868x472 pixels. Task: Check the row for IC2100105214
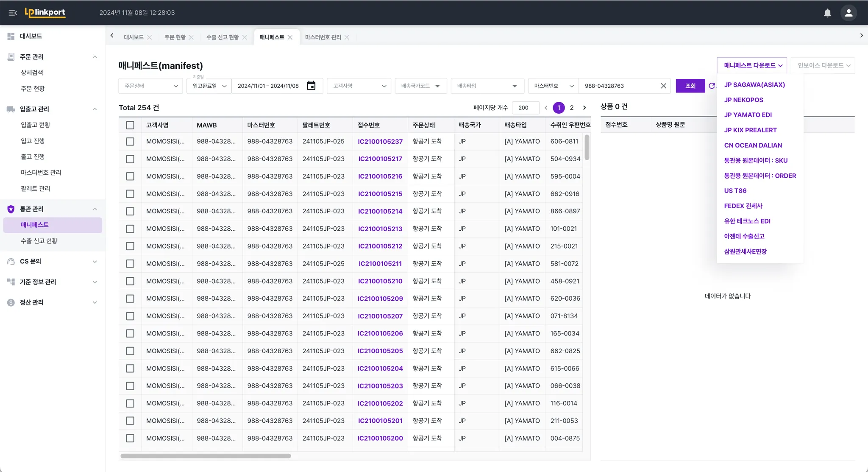click(x=130, y=211)
